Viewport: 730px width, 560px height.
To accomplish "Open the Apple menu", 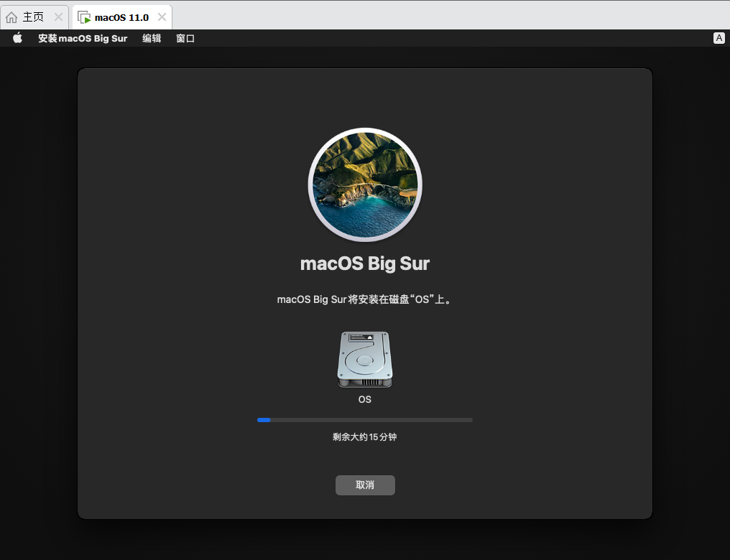I will (17, 38).
